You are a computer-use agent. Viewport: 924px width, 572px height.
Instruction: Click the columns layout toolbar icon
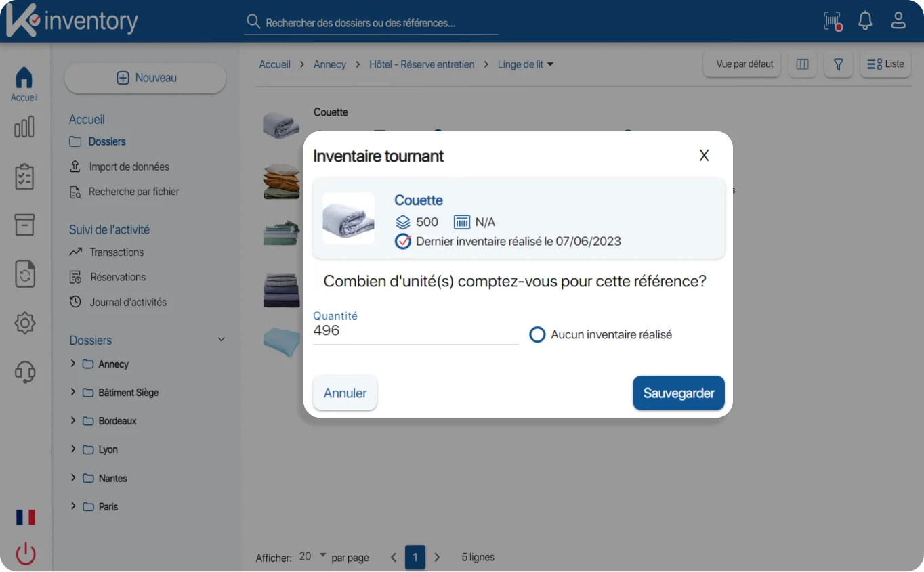(x=802, y=64)
